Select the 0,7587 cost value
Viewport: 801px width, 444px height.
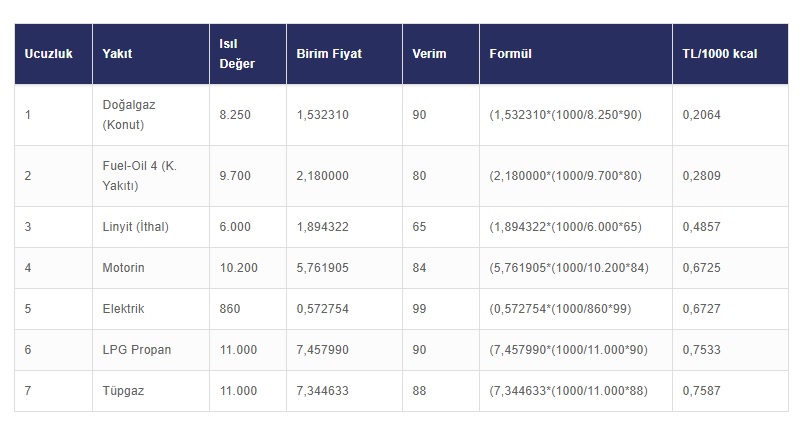701,391
